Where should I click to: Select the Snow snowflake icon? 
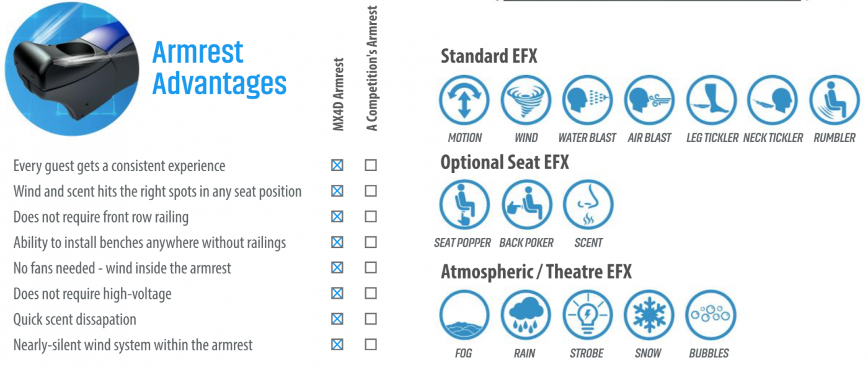pos(649,315)
